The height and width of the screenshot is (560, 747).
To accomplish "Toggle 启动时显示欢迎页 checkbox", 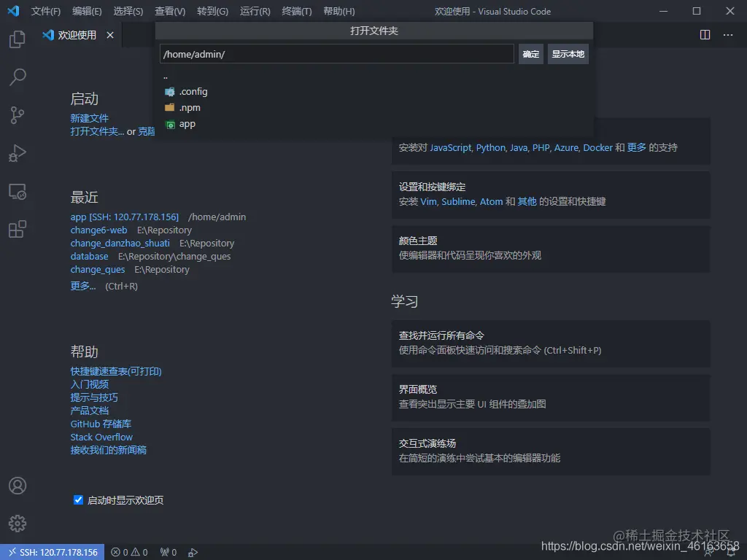I will (78, 500).
